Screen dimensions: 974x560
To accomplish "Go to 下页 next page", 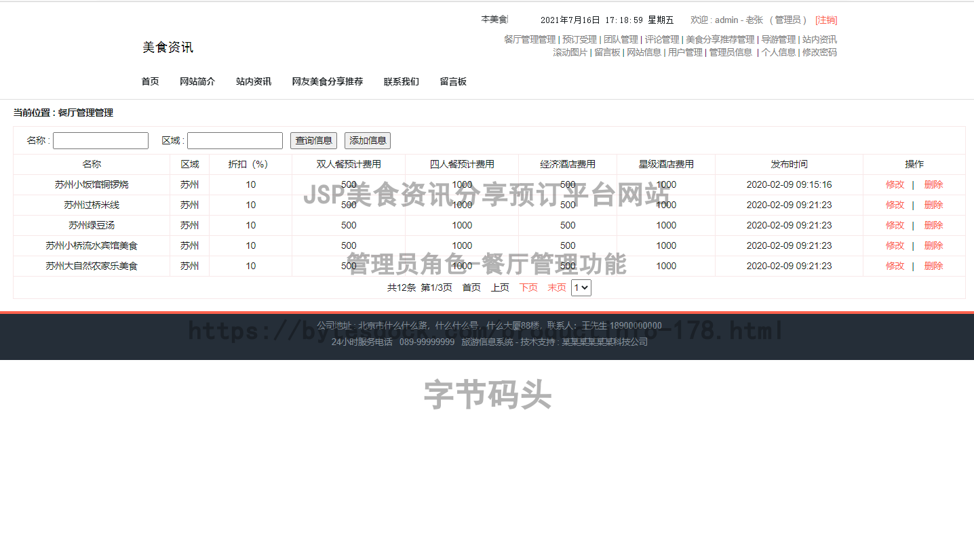I will click(528, 287).
